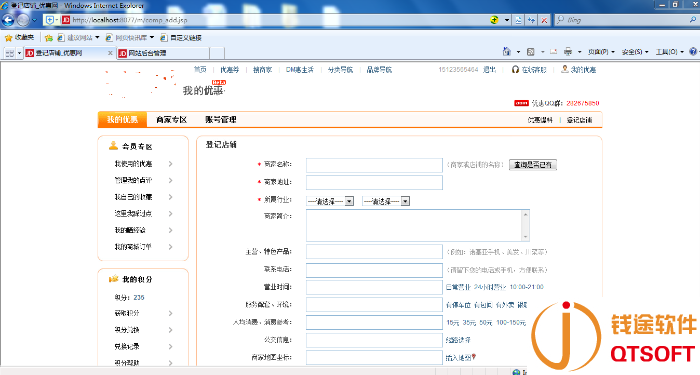Click the Quick Tabs grid icon
This screenshot has width=700, height=375.
point(9,53)
